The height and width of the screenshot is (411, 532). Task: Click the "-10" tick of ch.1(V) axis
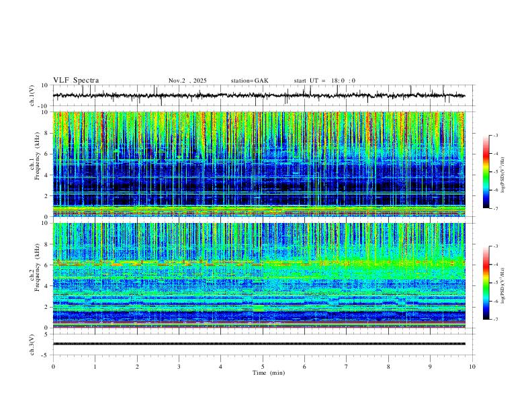44,106
